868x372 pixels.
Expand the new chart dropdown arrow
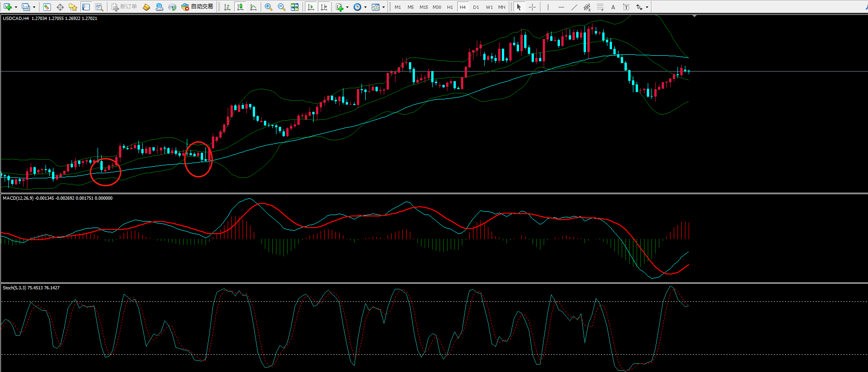click(x=16, y=7)
